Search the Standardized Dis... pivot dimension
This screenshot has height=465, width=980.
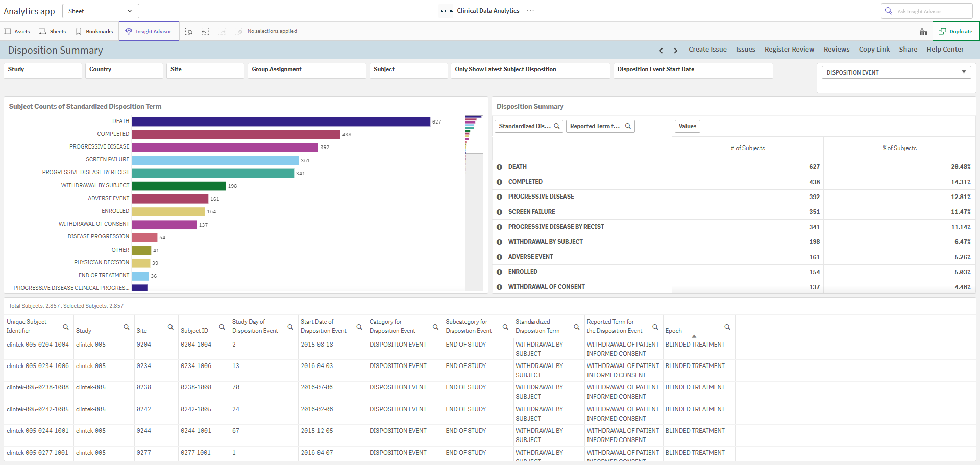pyautogui.click(x=557, y=126)
